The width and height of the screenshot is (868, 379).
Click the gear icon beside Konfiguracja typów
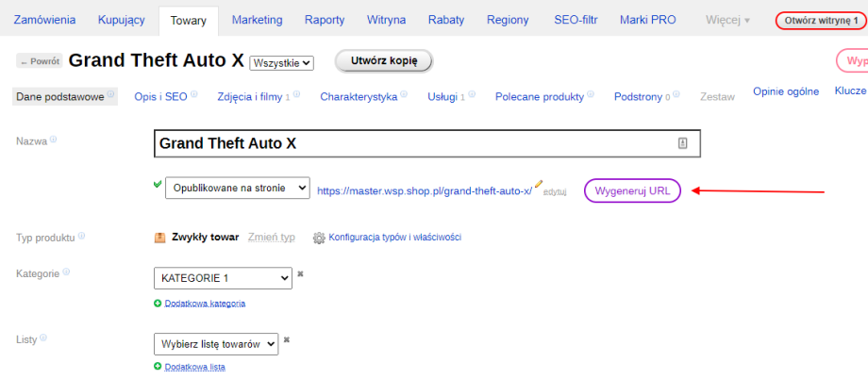(319, 238)
